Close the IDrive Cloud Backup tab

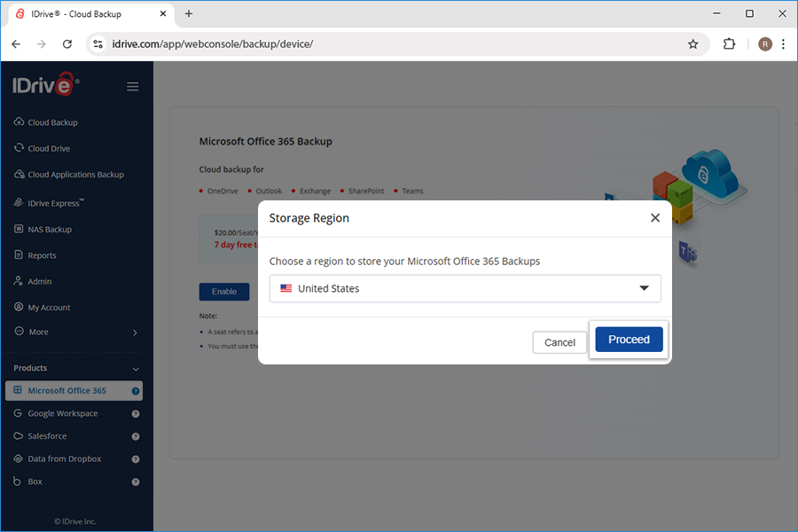[x=163, y=14]
